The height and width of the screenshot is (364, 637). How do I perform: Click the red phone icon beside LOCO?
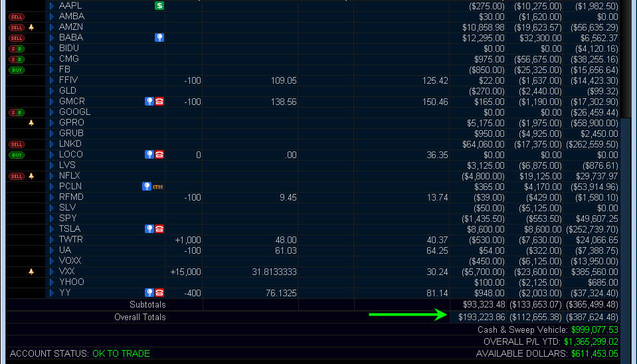click(x=159, y=155)
